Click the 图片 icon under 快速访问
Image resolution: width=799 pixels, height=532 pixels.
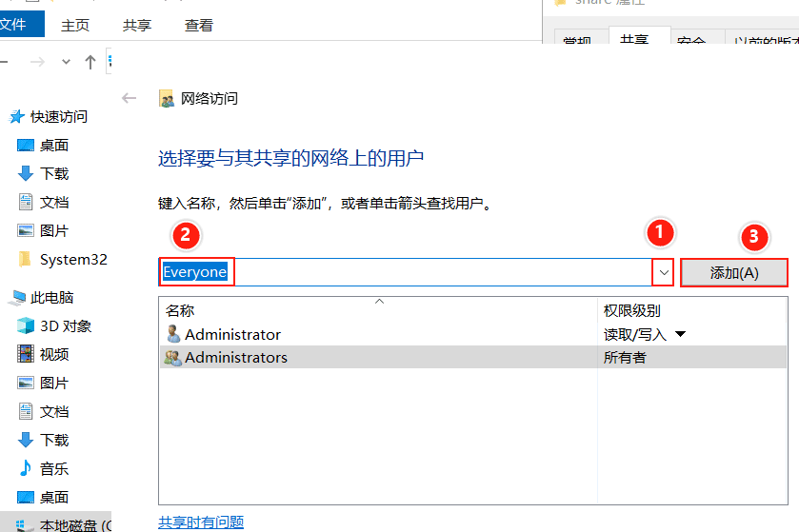click(x=26, y=230)
